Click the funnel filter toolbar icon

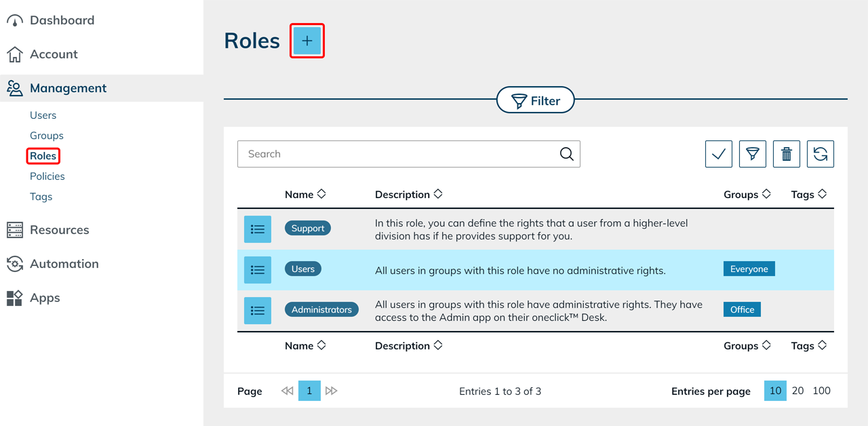coord(753,154)
